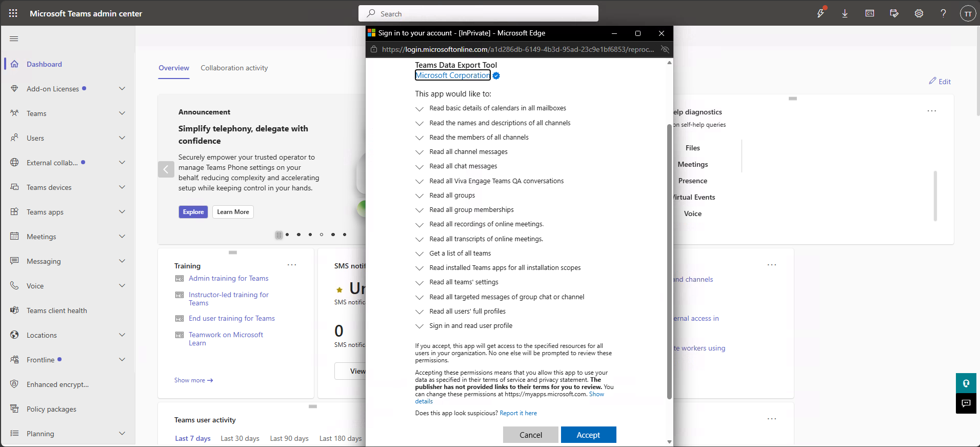Open the app launcher waffle icon
This screenshot has width=980, height=447.
coord(13,13)
